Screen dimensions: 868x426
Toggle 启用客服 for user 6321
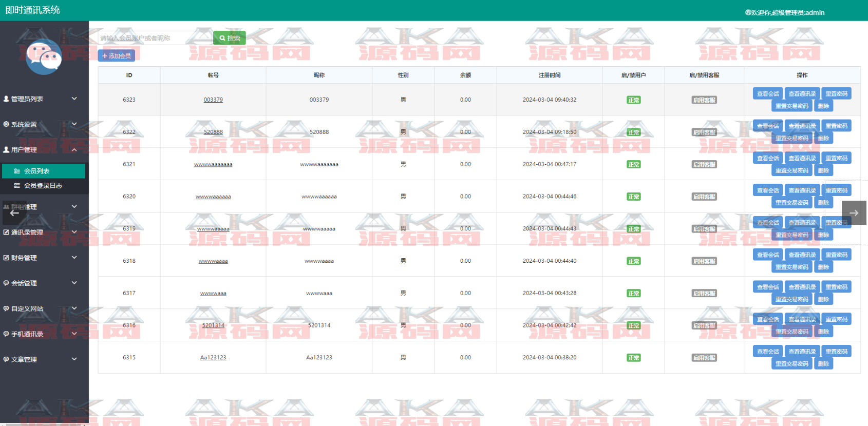[704, 165]
